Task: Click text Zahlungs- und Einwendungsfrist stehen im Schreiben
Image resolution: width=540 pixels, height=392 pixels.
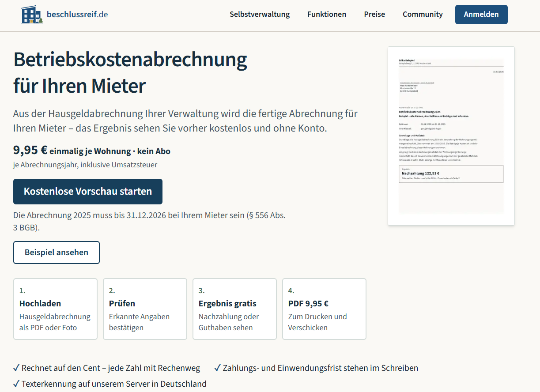Action: [321, 368]
